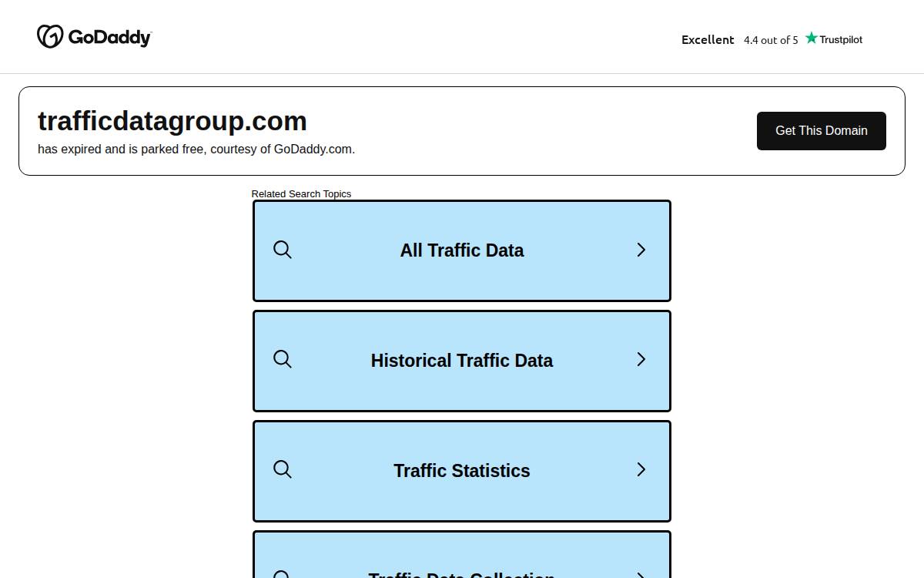Click the chevron arrow on Traffic Statistics
Screen dimensions: 924x578
click(x=641, y=469)
